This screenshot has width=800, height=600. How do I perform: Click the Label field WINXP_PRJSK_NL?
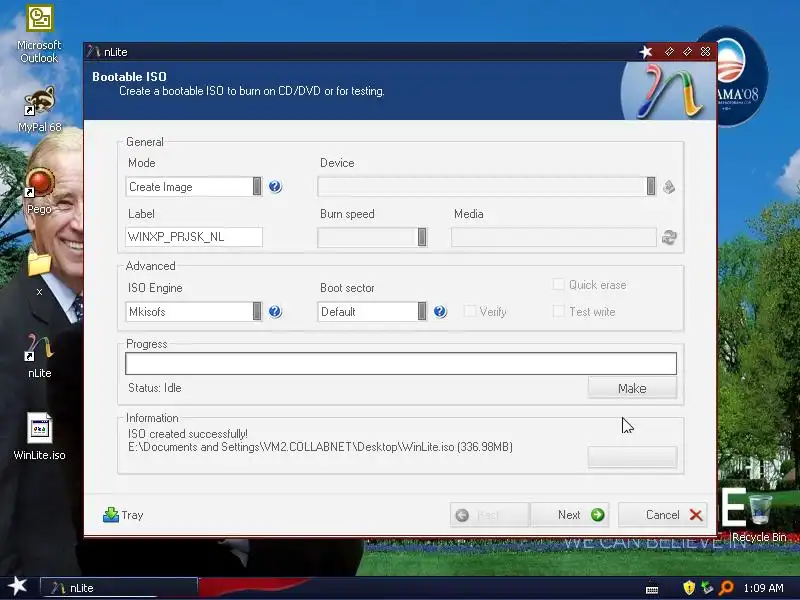point(194,237)
